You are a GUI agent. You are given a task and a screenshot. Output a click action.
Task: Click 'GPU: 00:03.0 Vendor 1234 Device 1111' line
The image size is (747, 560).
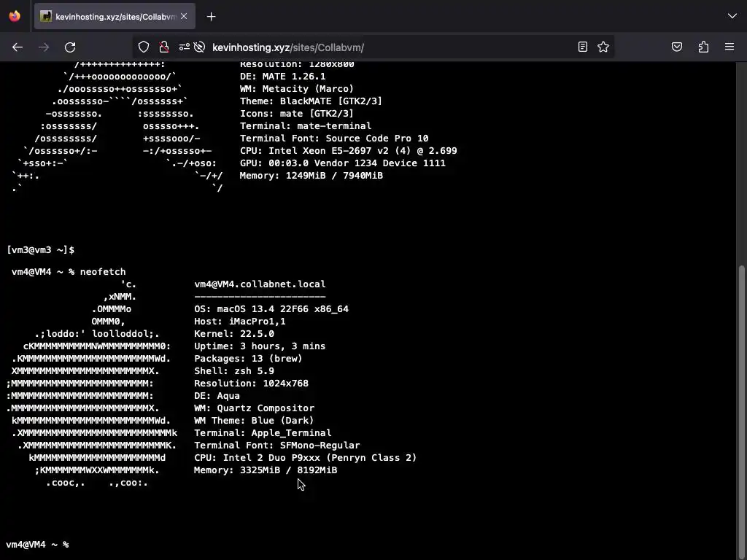343,163
